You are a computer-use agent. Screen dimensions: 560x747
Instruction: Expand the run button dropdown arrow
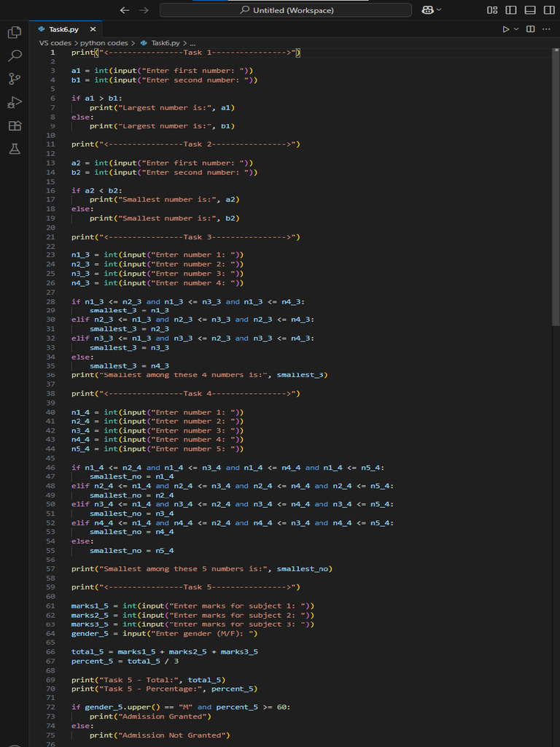pos(517,29)
